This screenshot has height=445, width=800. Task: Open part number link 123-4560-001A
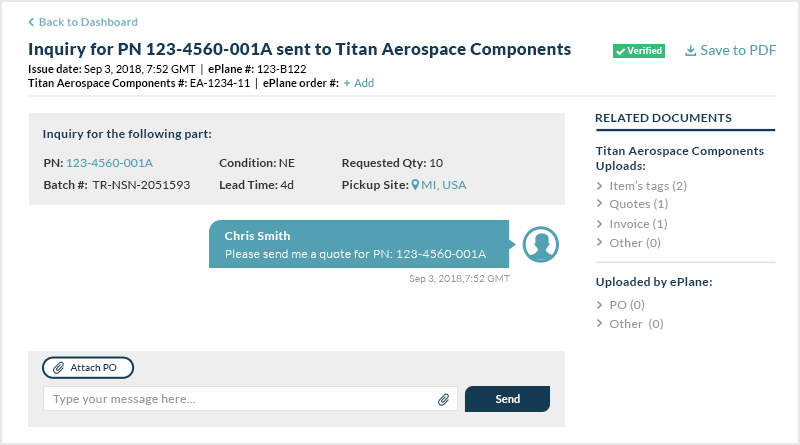[109, 163]
